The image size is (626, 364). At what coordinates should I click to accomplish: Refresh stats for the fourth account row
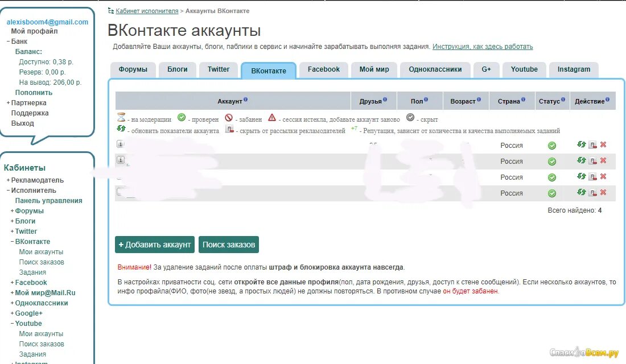[581, 192]
